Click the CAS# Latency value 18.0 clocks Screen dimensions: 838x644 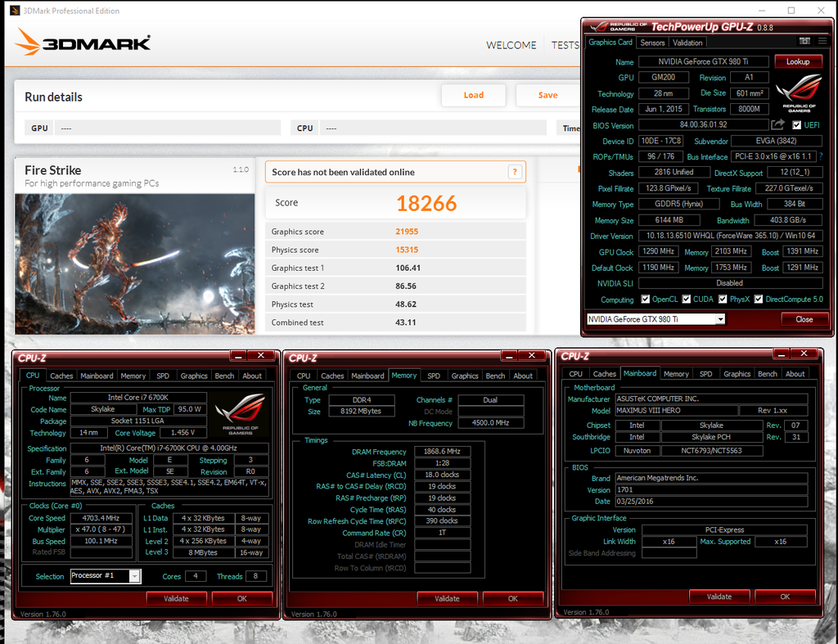(442, 475)
